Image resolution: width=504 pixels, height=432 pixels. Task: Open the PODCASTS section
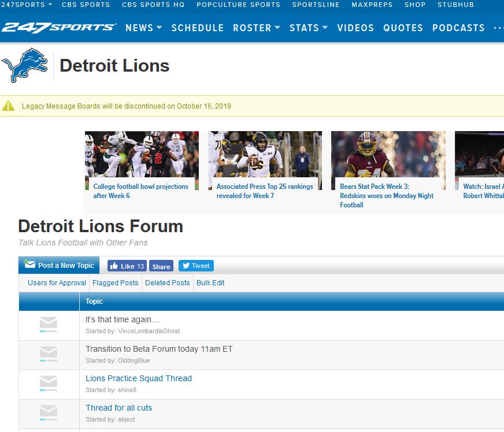click(458, 28)
